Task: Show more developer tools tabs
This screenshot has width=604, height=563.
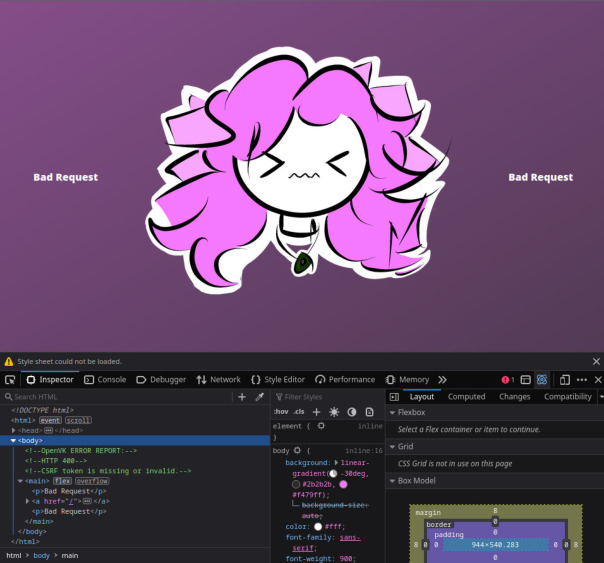Action: click(442, 380)
